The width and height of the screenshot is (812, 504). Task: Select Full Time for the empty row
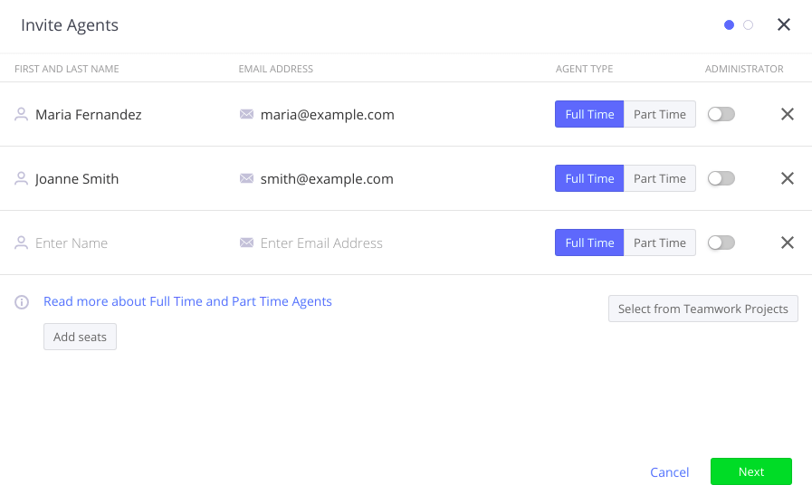click(589, 242)
